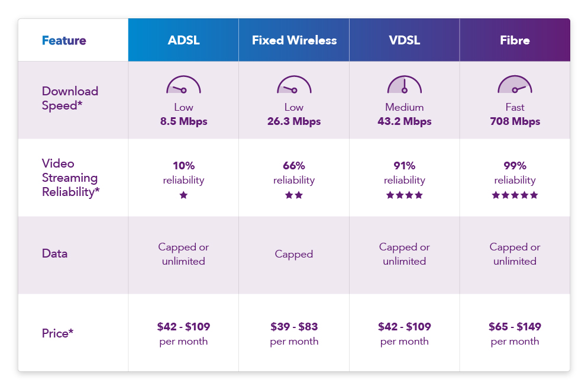588x389 pixels.
Task: Select the VDSL column header
Action: pyautogui.click(x=405, y=40)
